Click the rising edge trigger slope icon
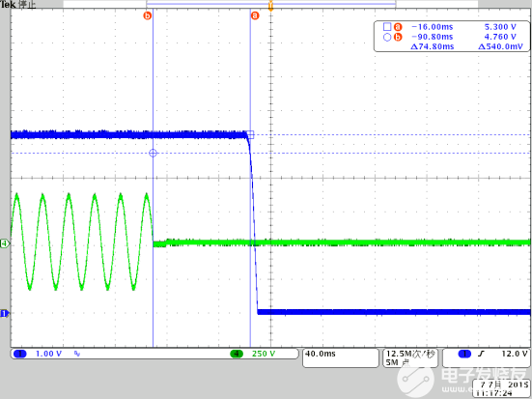Image resolution: width=532 pixels, height=399 pixels. (481, 354)
